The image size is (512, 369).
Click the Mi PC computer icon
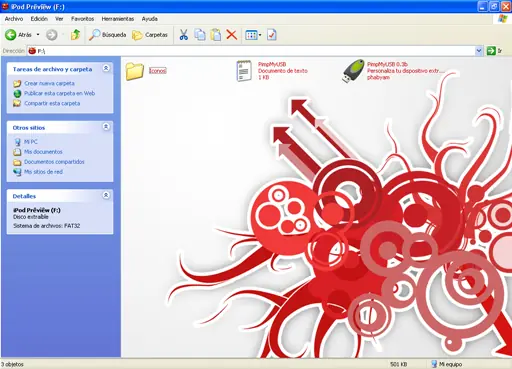pos(17,142)
